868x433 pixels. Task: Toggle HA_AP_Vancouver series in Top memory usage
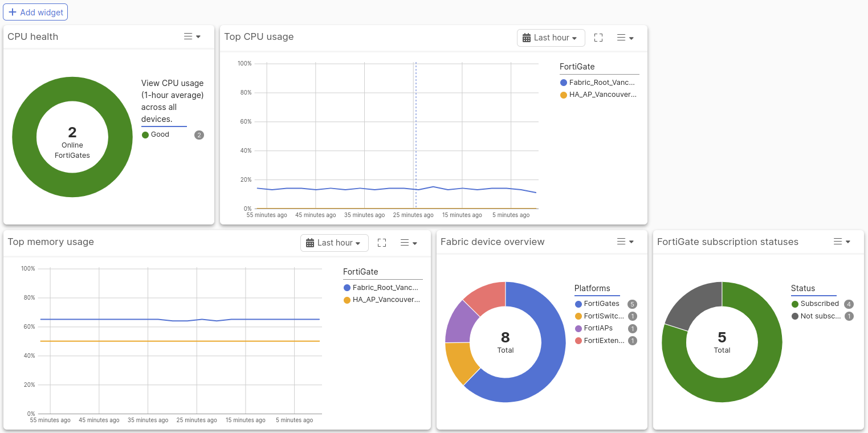(382, 299)
